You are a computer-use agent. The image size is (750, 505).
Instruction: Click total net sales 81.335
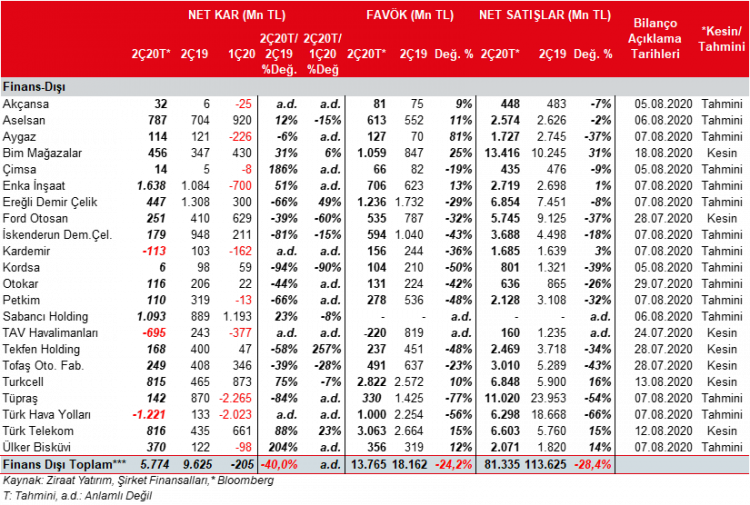click(x=502, y=464)
